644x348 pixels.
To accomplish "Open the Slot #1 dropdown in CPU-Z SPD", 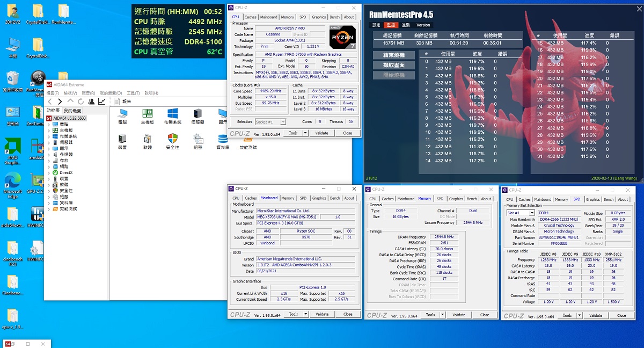I will click(520, 213).
